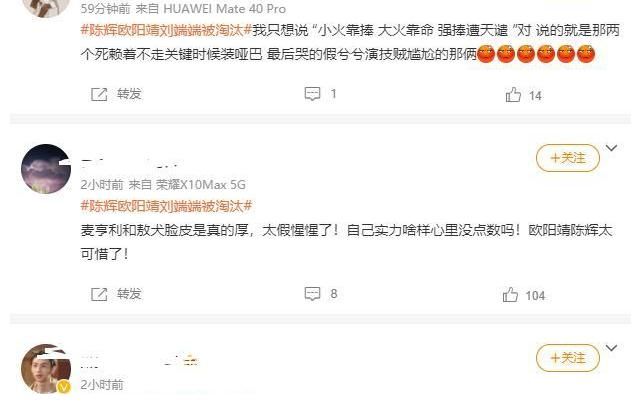
Task: Expand options chevron on the bottom post
Action: (611, 348)
